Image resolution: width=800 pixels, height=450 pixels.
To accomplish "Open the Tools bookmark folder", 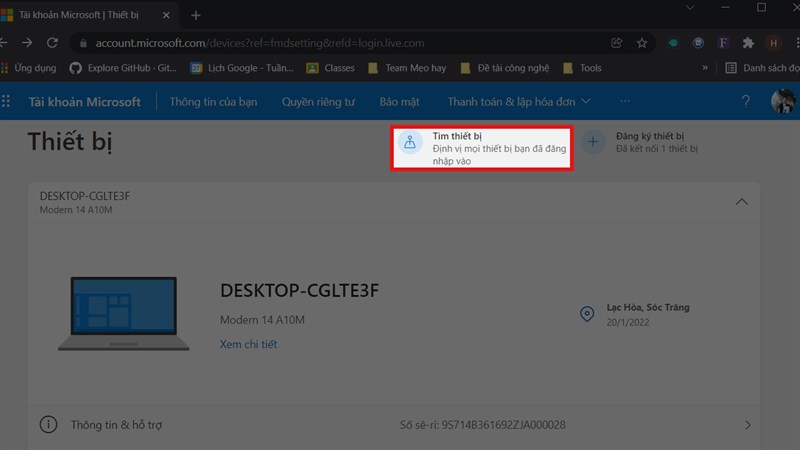I will pos(582,68).
